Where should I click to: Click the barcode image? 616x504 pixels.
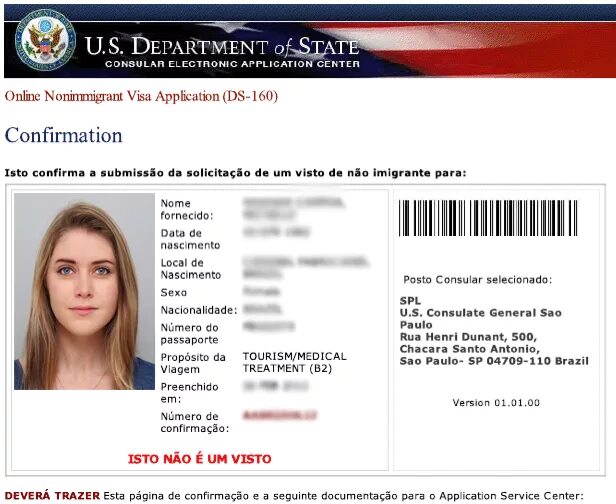click(x=488, y=218)
